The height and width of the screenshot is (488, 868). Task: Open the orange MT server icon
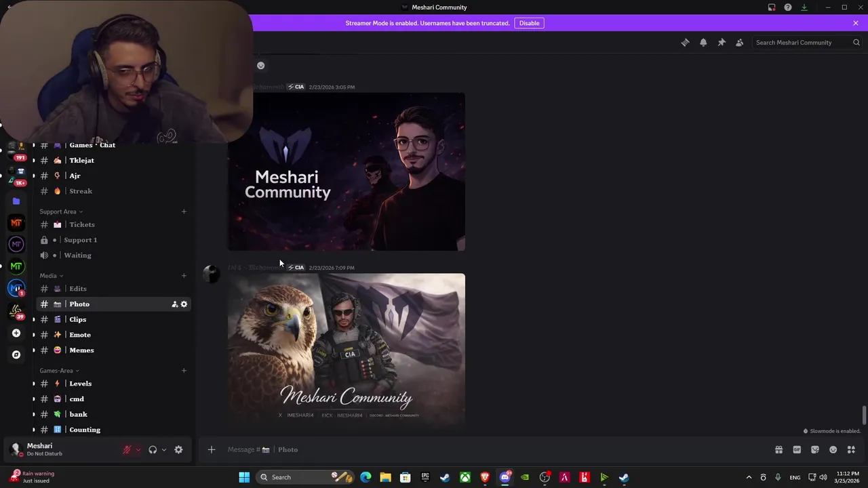pos(16,223)
